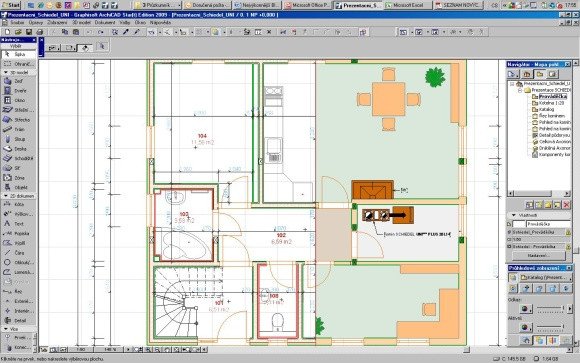580x363 pixels.
Task: Click the Save icon in toolbar
Action: coord(29,32)
